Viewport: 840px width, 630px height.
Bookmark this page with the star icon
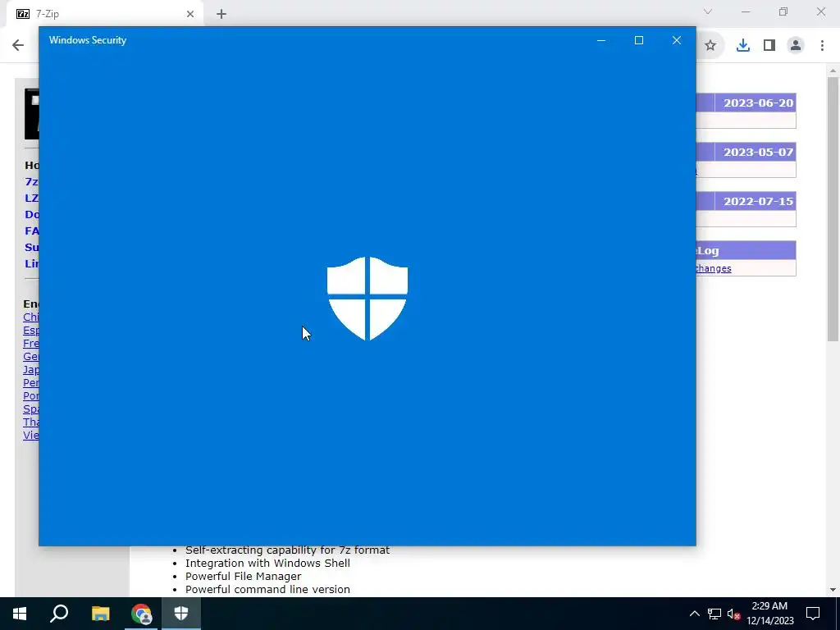[x=710, y=46]
